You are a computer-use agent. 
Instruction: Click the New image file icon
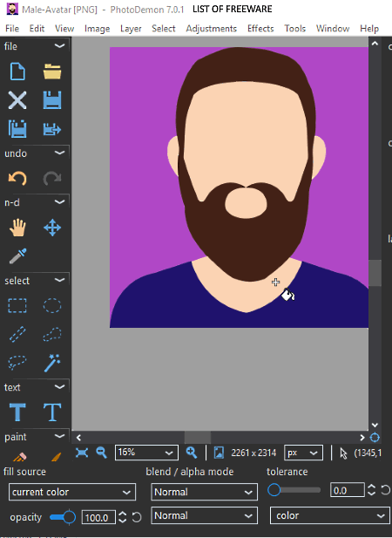coord(17,72)
